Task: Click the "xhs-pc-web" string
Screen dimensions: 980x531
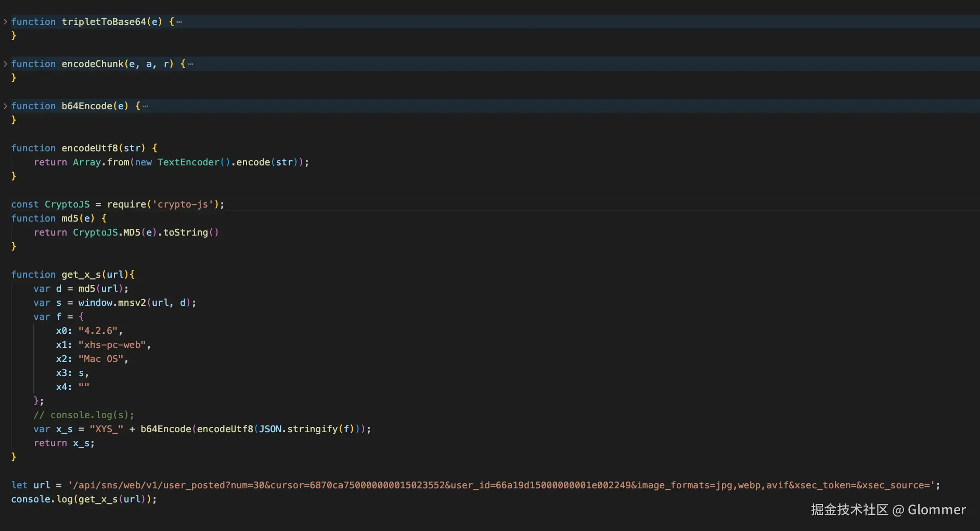Action: point(112,345)
